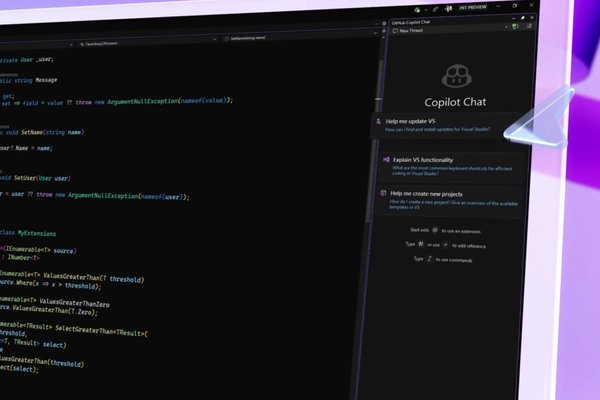
Task: Click the pen feedback icon in title bar
Action: click(x=435, y=9)
